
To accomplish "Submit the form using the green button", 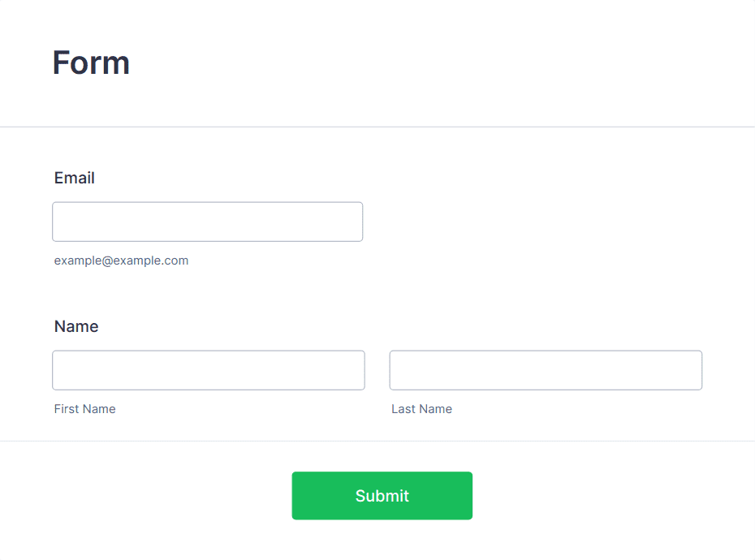I will 382,495.
